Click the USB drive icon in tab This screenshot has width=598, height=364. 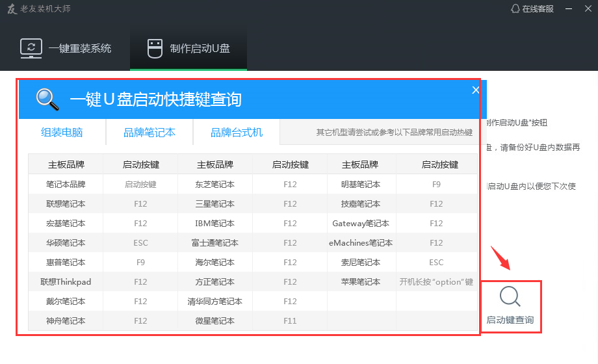(155, 49)
